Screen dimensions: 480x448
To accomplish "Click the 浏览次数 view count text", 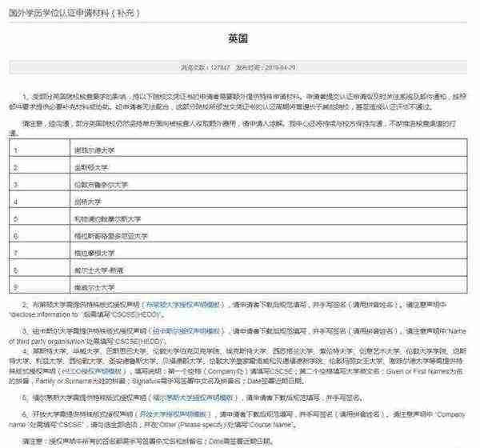I will pos(205,67).
